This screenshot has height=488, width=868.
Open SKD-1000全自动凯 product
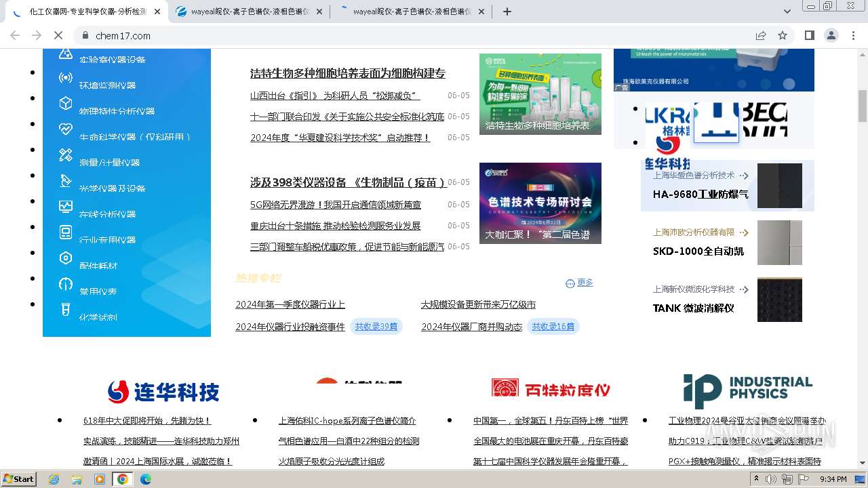click(698, 251)
